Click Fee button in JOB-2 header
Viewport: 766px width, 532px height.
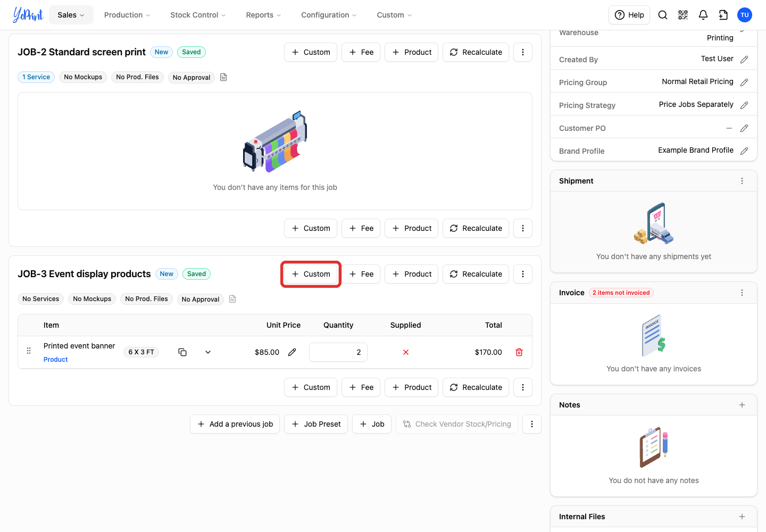point(361,52)
